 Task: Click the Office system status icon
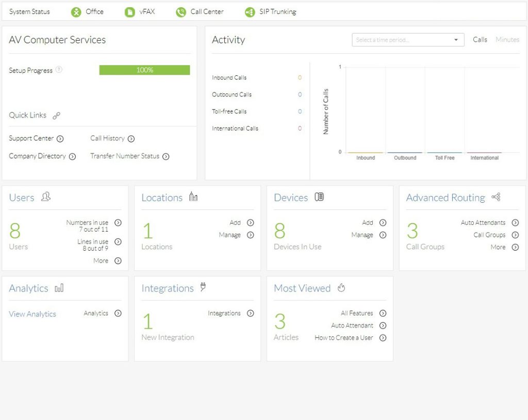[76, 12]
